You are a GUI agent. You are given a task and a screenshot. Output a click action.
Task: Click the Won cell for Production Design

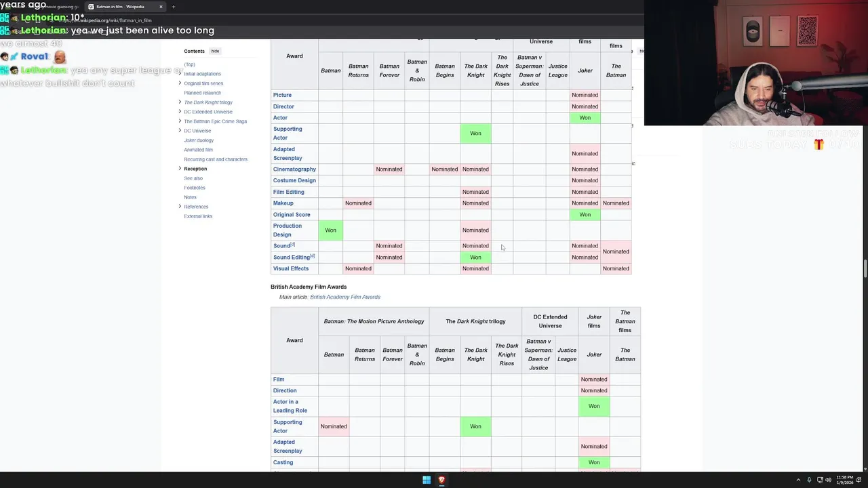(x=330, y=230)
